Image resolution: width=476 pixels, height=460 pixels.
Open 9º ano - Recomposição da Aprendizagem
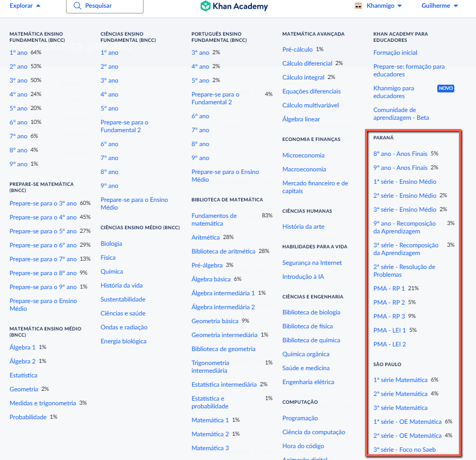404,228
